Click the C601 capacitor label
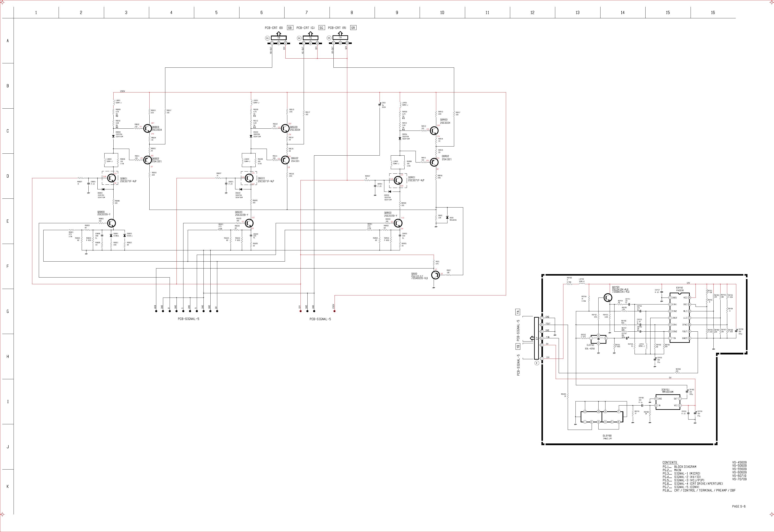 click(384, 105)
